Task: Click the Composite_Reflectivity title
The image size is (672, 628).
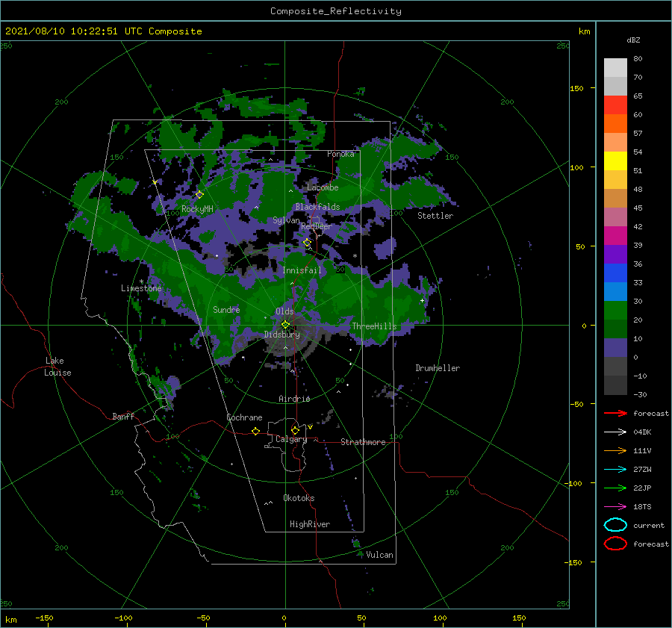Action: [x=336, y=11]
